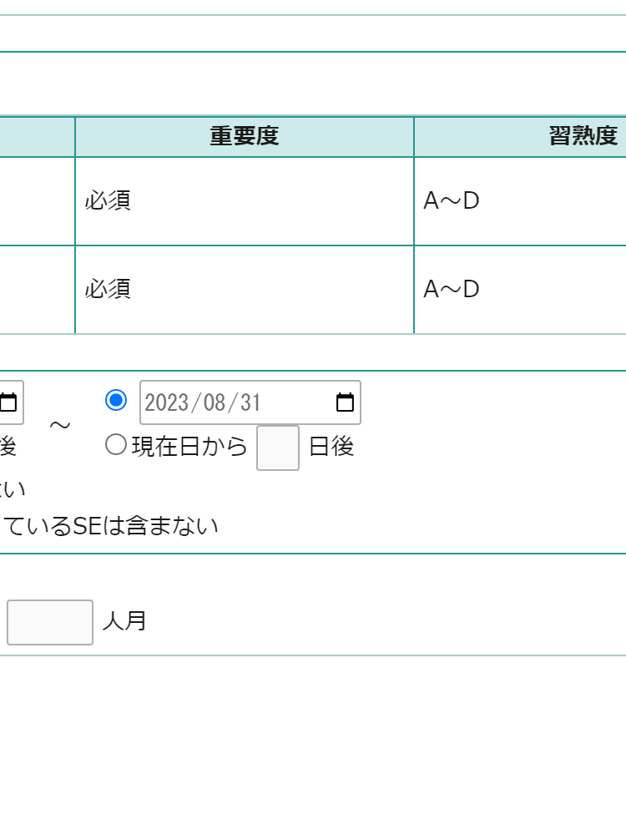
Task: Click the 人月 unit label
Action: click(124, 622)
